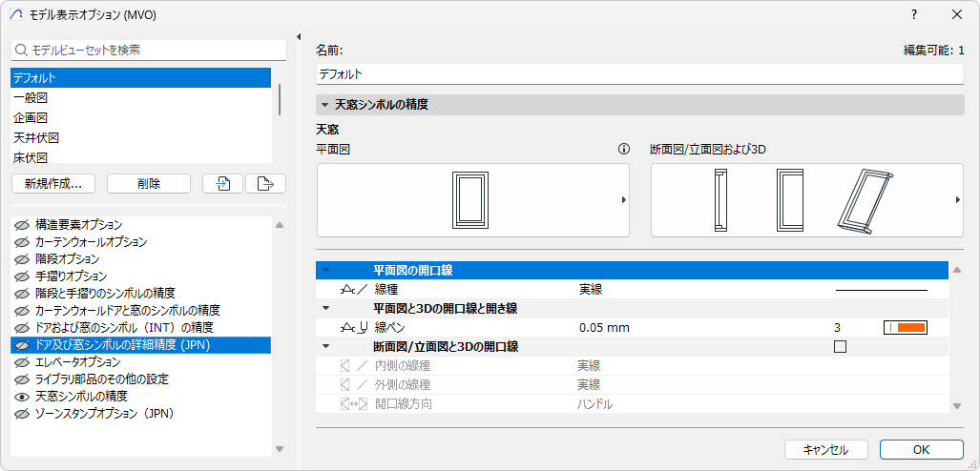Confirm with the OK button

[921, 449]
